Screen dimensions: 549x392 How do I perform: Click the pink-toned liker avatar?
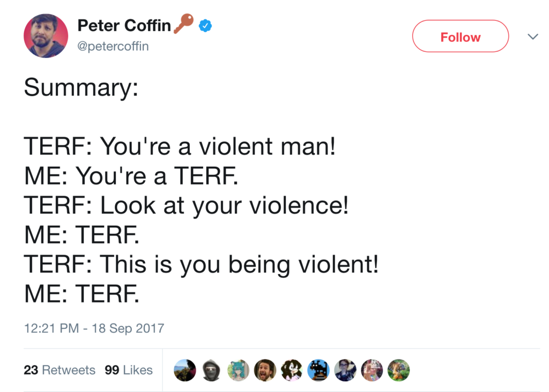point(372,370)
